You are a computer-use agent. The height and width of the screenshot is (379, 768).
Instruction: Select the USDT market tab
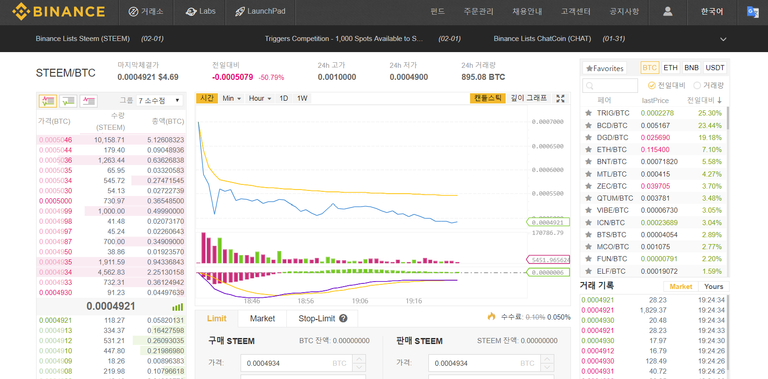(x=715, y=68)
